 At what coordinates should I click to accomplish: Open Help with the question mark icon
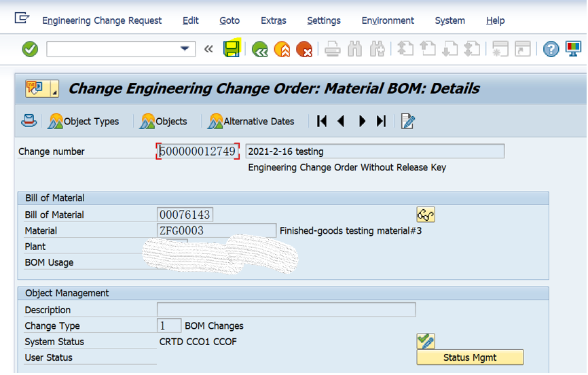click(551, 49)
